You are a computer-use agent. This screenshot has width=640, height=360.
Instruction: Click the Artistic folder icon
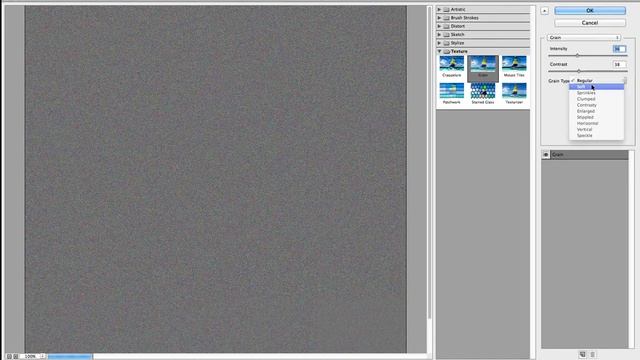pos(447,9)
